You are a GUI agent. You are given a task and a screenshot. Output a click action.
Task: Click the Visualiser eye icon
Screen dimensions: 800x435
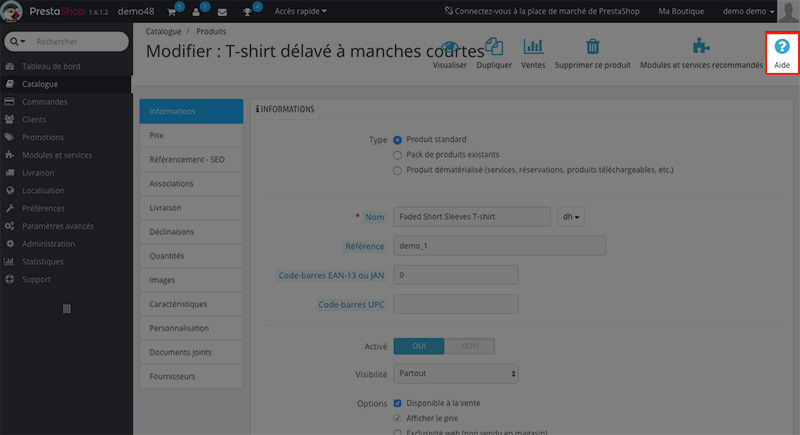pos(450,47)
